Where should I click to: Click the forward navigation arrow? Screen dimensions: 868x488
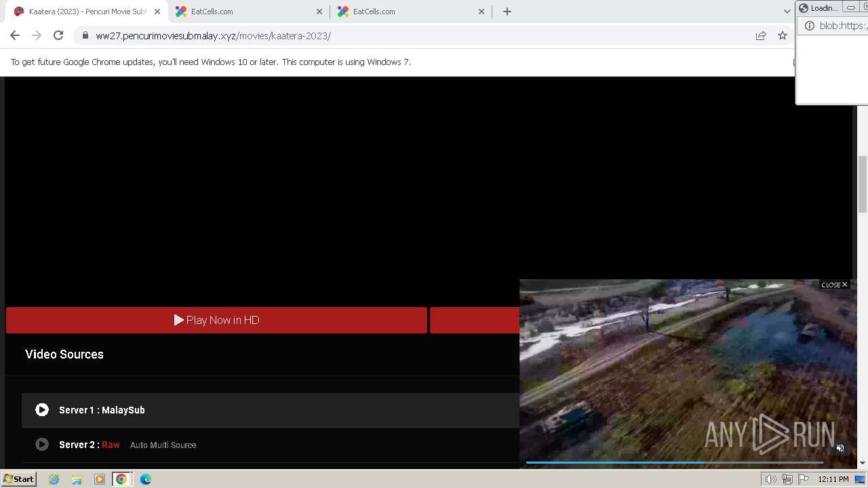coord(37,36)
